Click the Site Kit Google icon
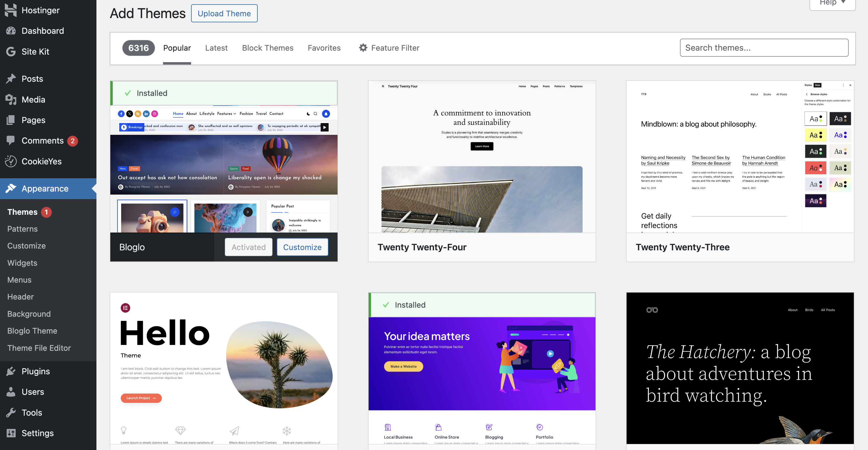This screenshot has height=450, width=868. point(11,52)
